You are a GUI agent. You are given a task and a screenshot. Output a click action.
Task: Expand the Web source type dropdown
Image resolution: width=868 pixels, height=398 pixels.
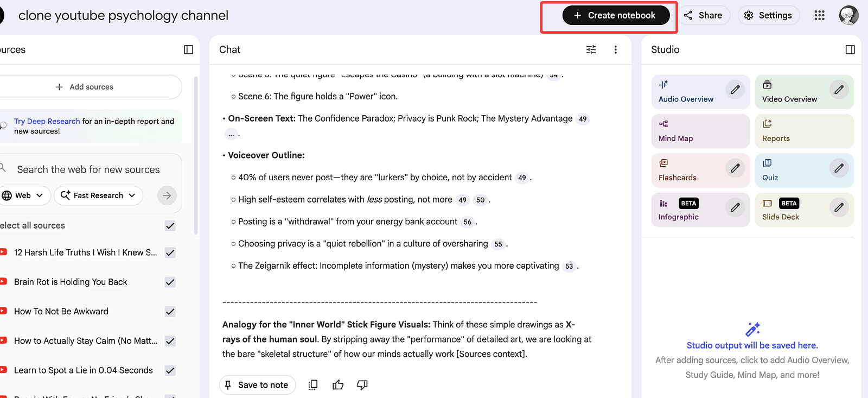[24, 195]
